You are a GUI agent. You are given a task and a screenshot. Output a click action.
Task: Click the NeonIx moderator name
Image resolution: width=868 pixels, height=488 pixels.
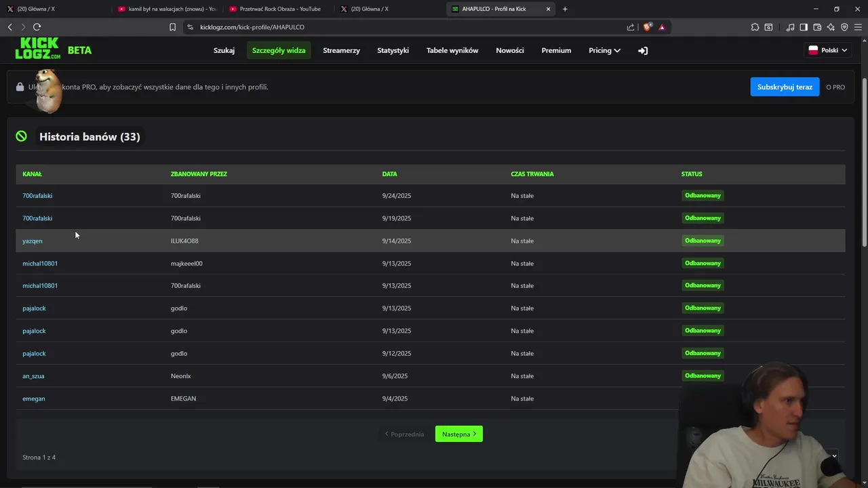pos(181,376)
